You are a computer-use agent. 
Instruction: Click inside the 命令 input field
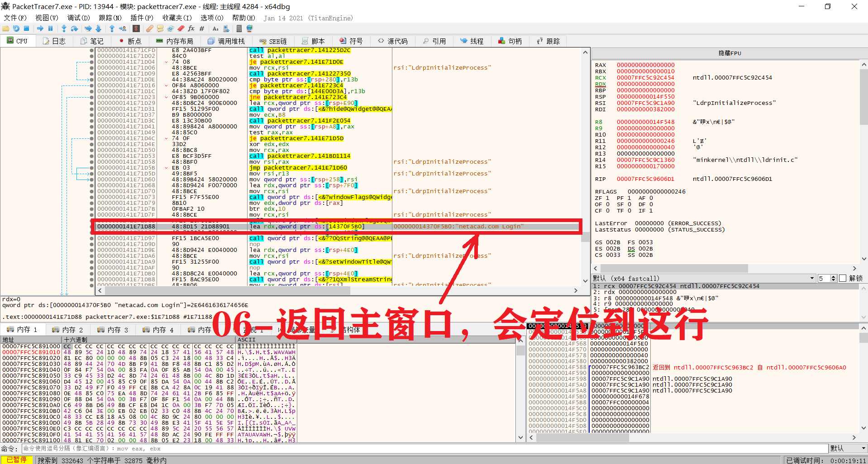[x=181, y=448]
